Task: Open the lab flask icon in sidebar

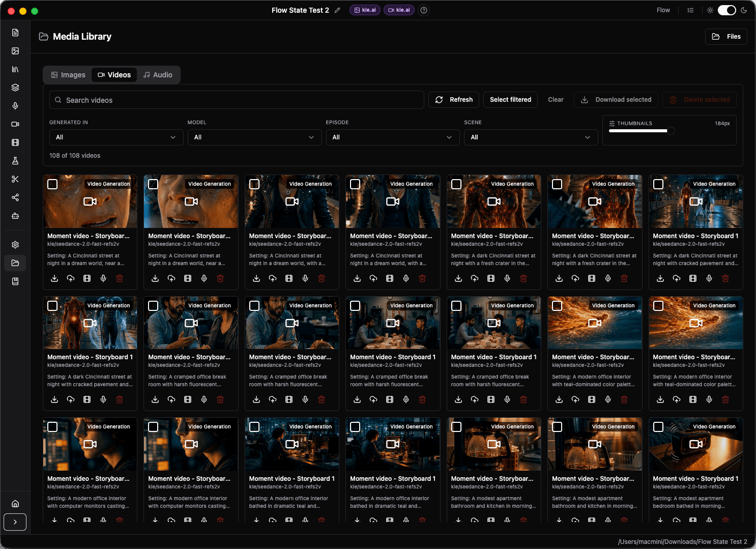Action: pyautogui.click(x=15, y=161)
